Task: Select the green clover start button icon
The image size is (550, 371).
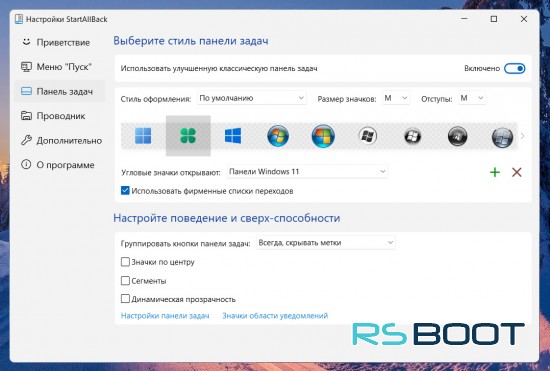Action: click(188, 136)
